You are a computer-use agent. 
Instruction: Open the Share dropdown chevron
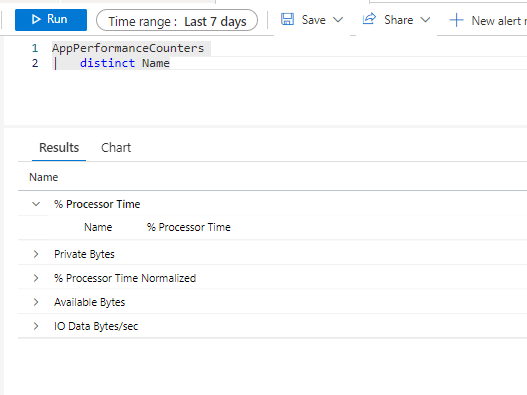coord(425,20)
